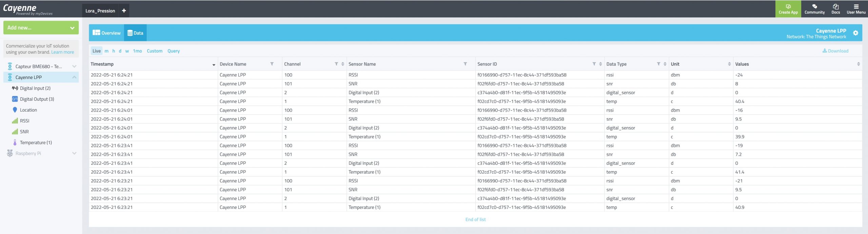This screenshot has height=234, width=868.
Task: Click the value 39.9 cell
Action: [x=797, y=137]
